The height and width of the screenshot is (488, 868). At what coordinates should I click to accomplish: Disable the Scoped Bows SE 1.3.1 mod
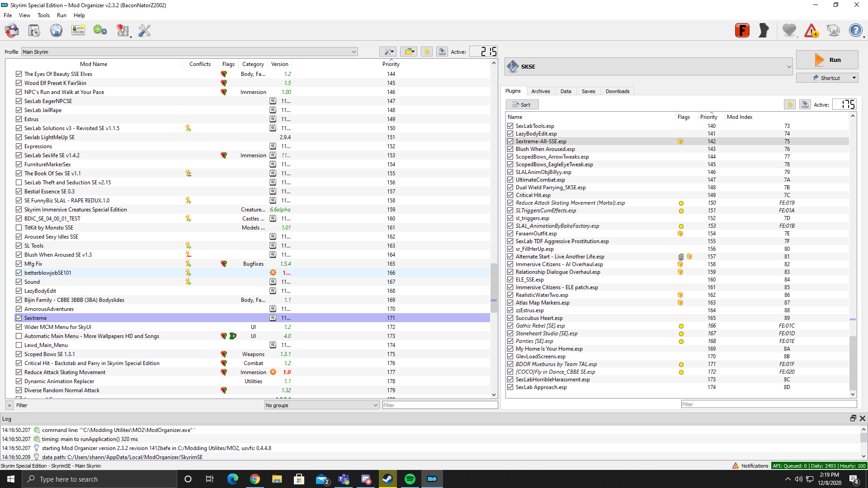point(19,354)
